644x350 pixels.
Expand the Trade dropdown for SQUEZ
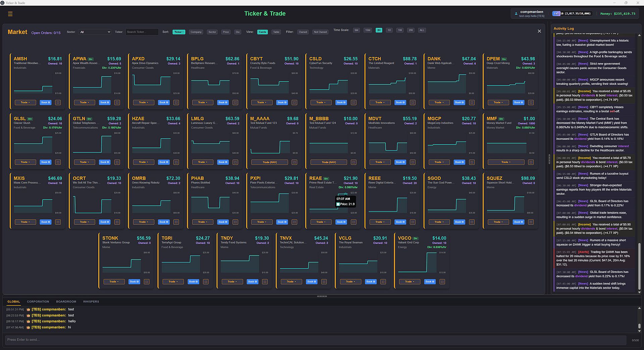(x=498, y=222)
